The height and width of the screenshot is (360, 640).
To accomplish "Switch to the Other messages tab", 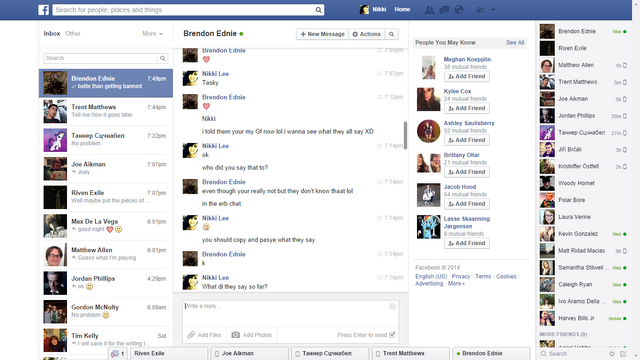I will tap(73, 33).
